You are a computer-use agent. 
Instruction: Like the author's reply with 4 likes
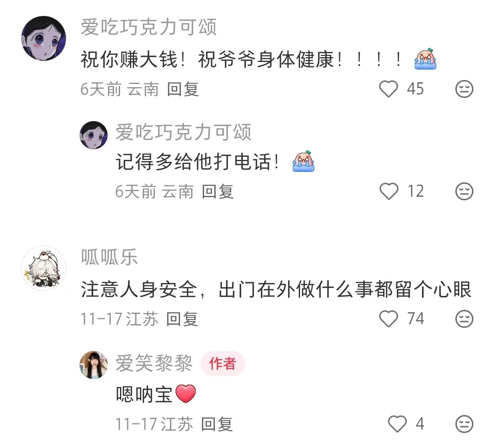coord(397,424)
